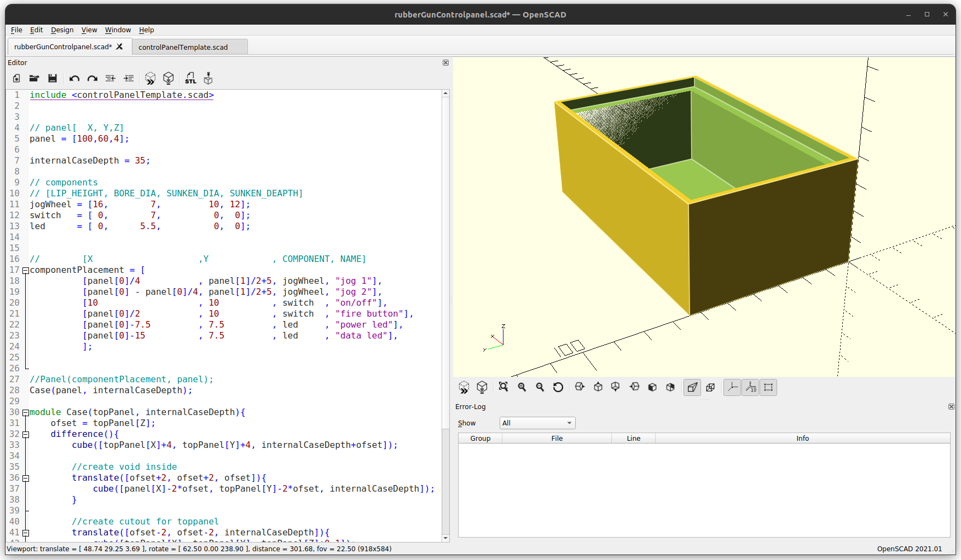
Task: Collapse the Case module code block
Action: pyautogui.click(x=25, y=412)
